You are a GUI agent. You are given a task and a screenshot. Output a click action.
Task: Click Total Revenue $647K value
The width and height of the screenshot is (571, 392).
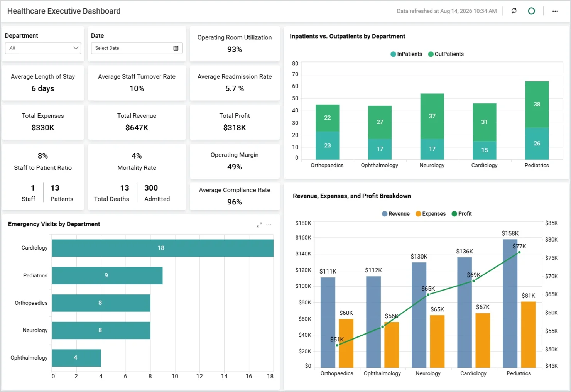click(x=137, y=128)
